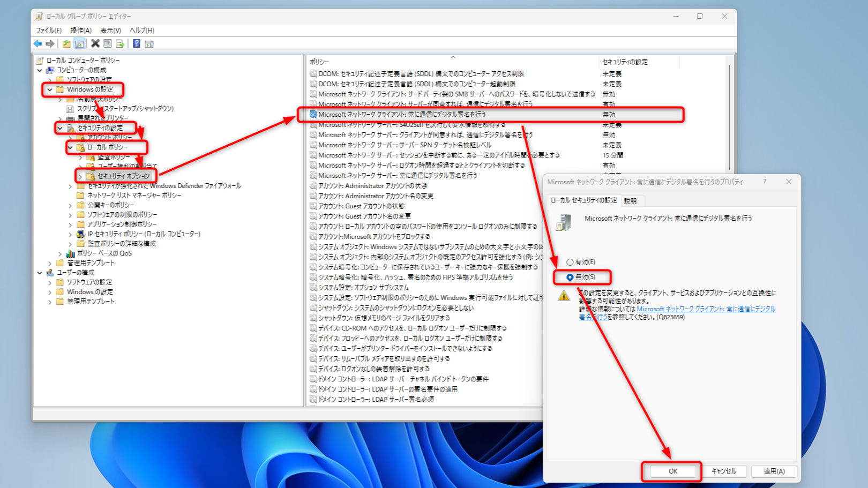Expand the セキュリティ オプション node
This screenshot has height=488, width=868.
[x=80, y=176]
